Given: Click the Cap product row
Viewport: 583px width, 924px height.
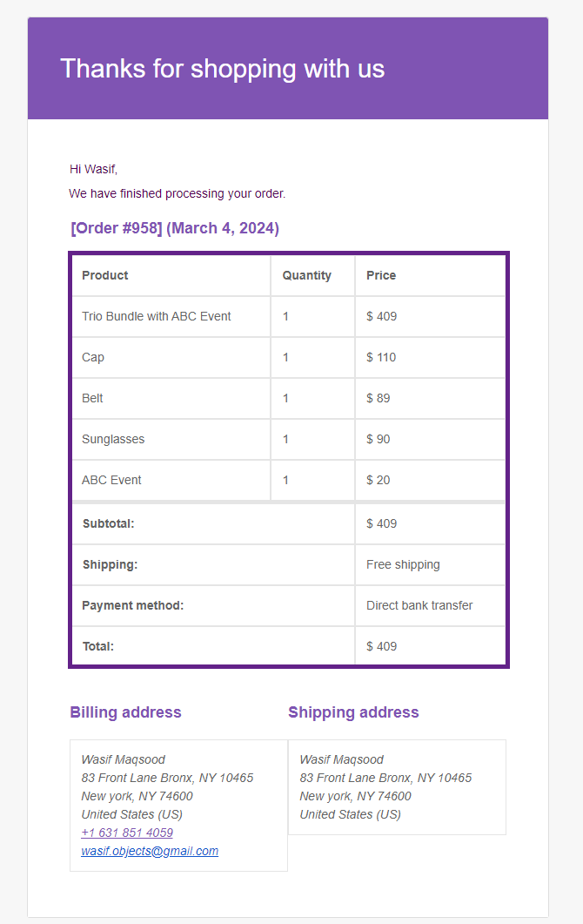Looking at the screenshot, I should 289,357.
